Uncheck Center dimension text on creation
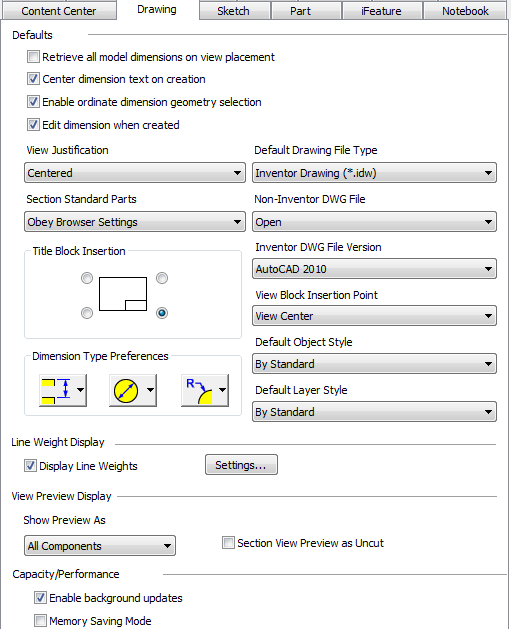Viewport: 511px width, 629px height. pyautogui.click(x=33, y=79)
